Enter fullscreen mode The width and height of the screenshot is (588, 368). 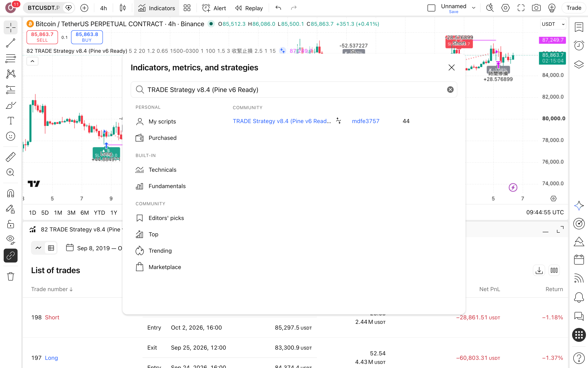pos(521,8)
